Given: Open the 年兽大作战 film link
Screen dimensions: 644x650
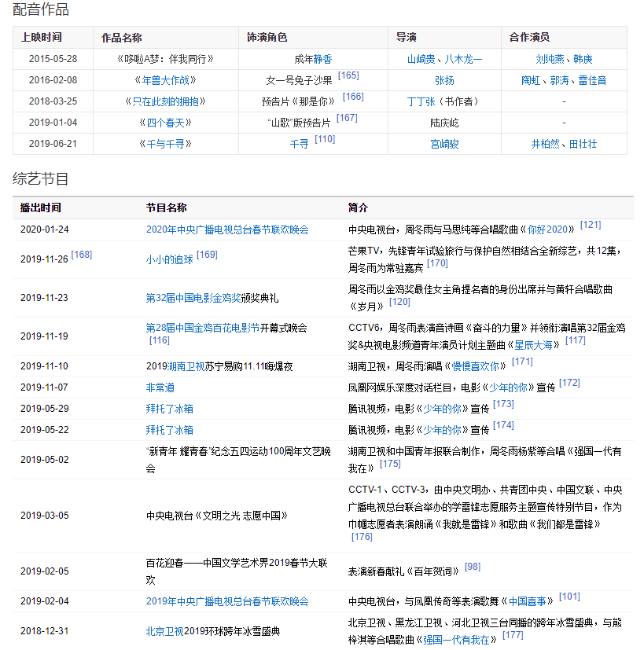Looking at the screenshot, I should click(166, 80).
